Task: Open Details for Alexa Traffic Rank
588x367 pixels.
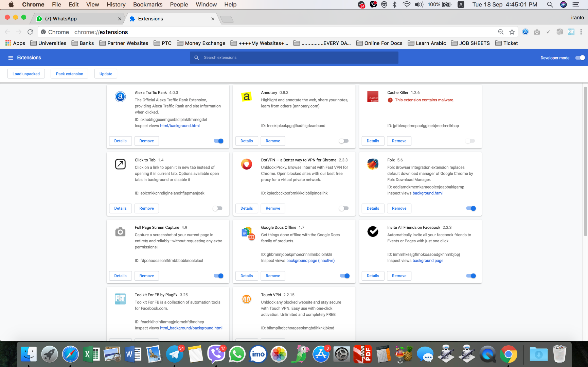Action: tap(121, 141)
